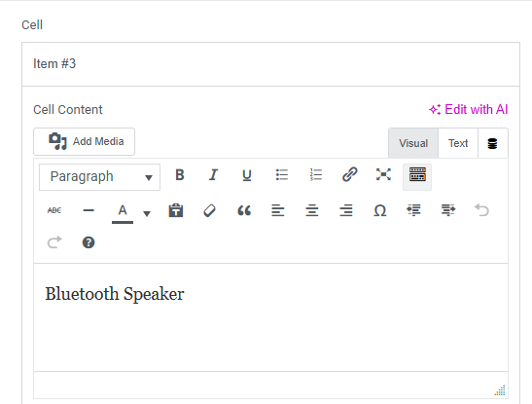Expand text color picker arrow
This screenshot has height=404, width=532.
click(x=147, y=213)
